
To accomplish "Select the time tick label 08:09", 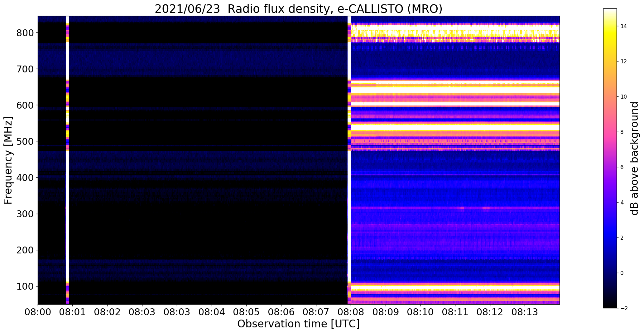I will (x=386, y=312).
